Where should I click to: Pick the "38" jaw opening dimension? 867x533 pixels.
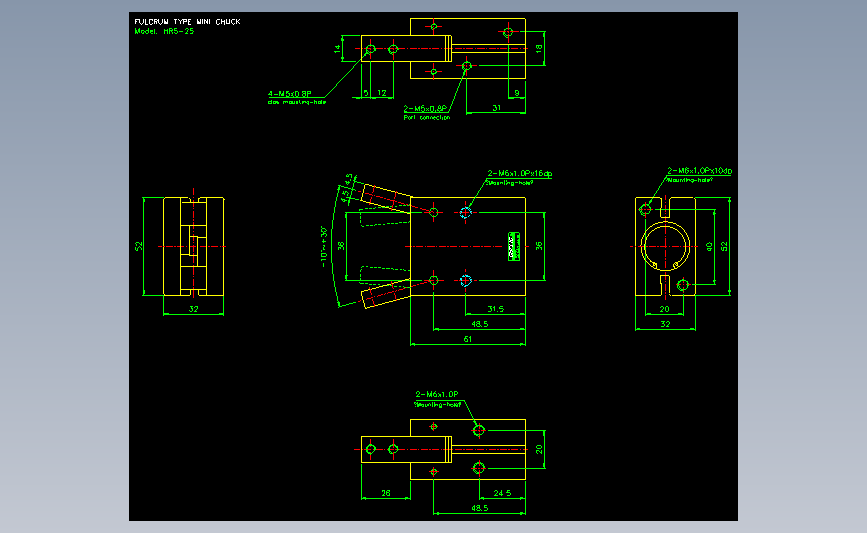(342, 246)
